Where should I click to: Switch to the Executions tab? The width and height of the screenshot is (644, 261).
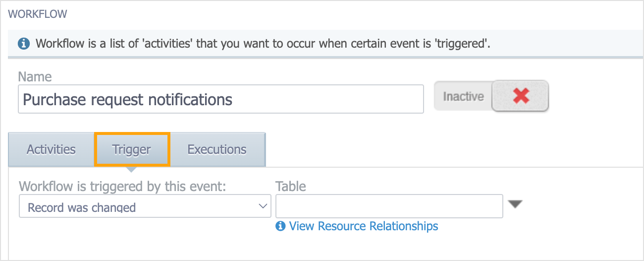(217, 149)
